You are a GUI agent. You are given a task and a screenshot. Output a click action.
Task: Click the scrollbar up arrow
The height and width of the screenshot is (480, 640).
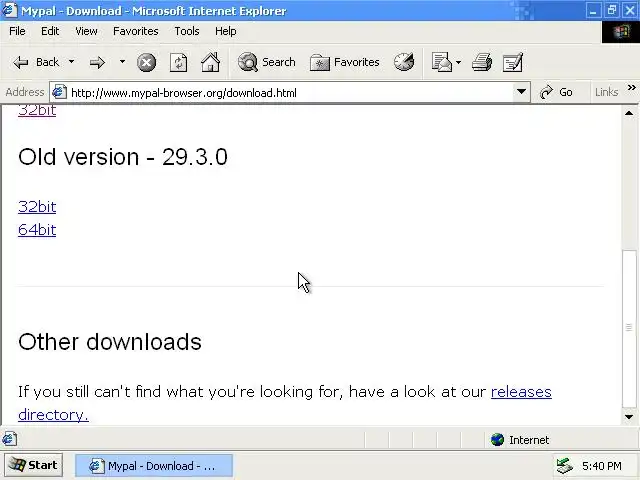629,113
